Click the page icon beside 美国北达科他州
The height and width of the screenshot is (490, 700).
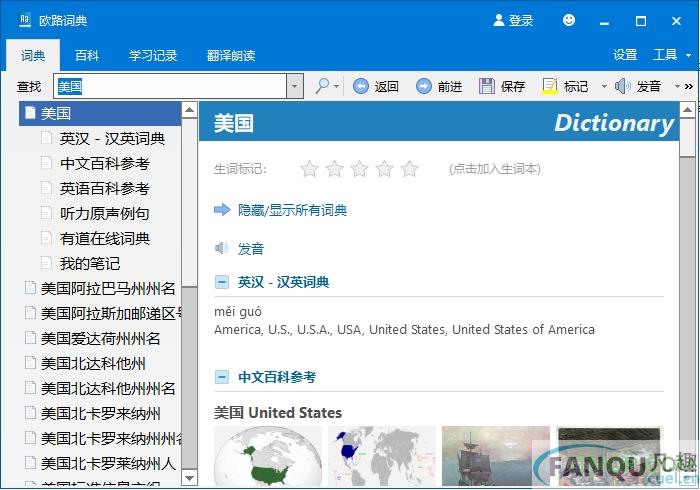[30, 363]
